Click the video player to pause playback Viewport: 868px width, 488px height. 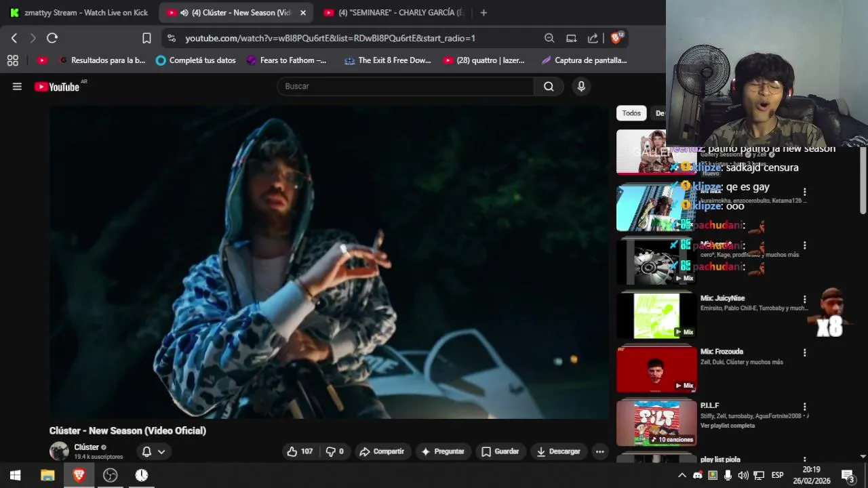pyautogui.click(x=329, y=262)
